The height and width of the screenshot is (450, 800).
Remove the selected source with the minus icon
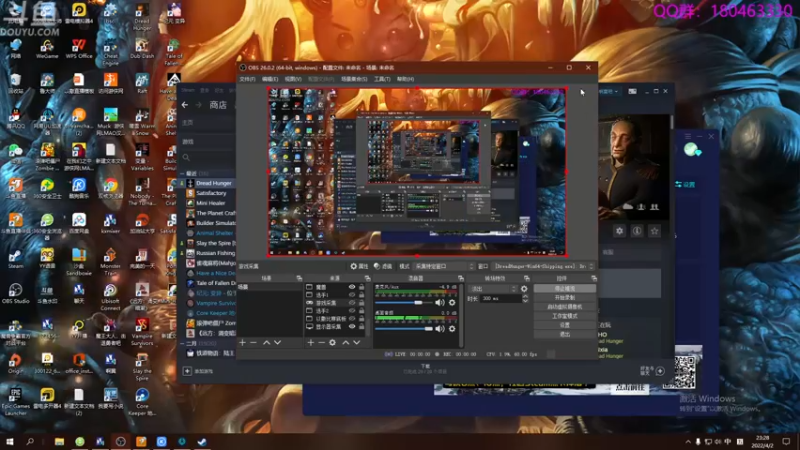(x=321, y=342)
